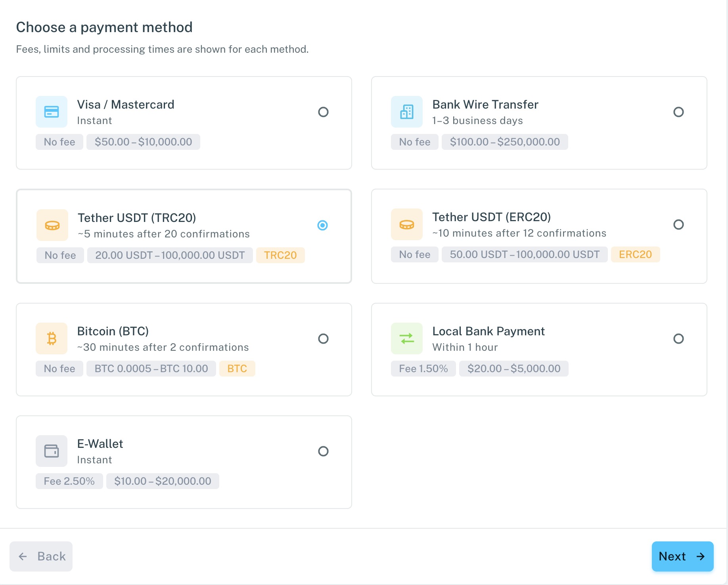The width and height of the screenshot is (728, 585).
Task: Click the E-Wallet wallet icon
Action: (52, 451)
